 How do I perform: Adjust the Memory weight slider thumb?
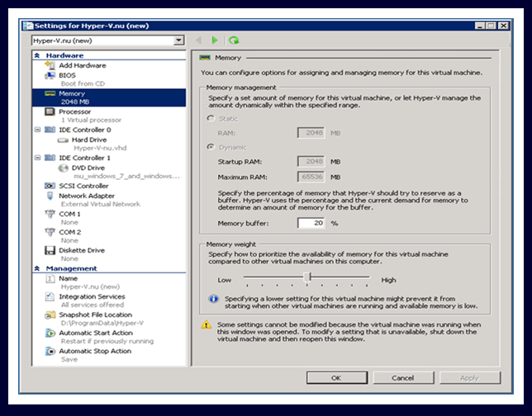tap(307, 277)
